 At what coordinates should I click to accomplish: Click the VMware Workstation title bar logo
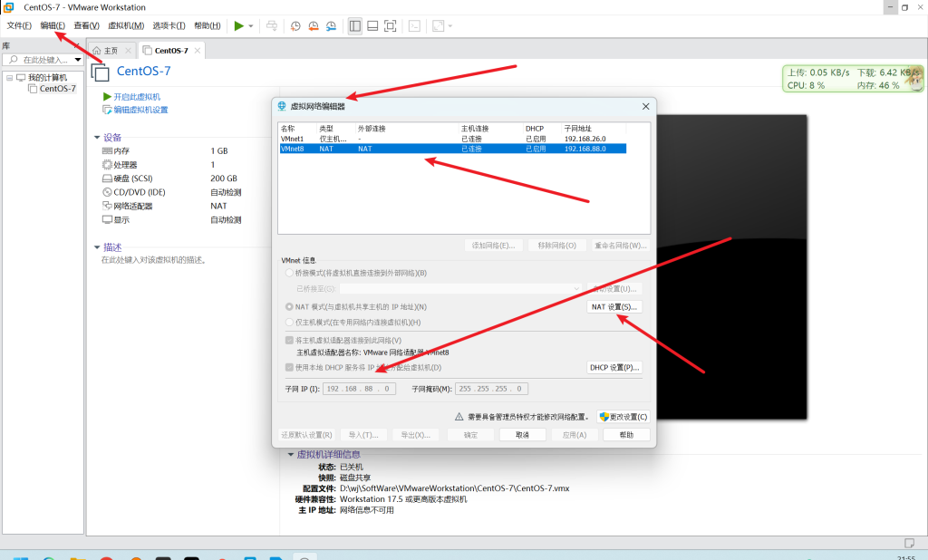[8, 7]
